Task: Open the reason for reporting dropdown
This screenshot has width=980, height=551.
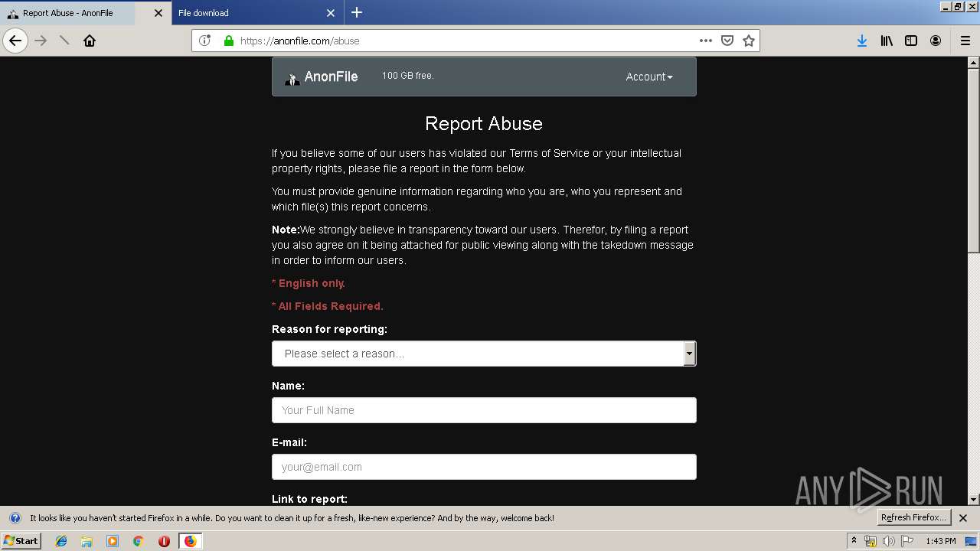Action: 484,354
